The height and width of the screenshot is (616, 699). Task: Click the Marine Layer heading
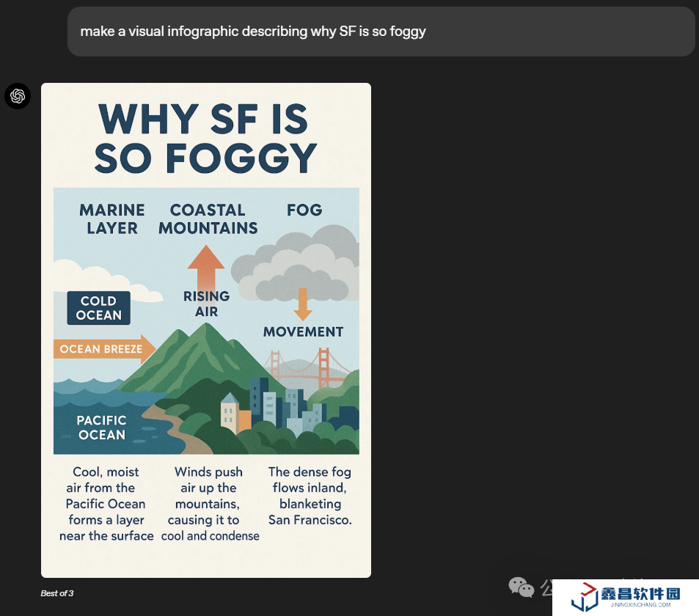(x=112, y=219)
